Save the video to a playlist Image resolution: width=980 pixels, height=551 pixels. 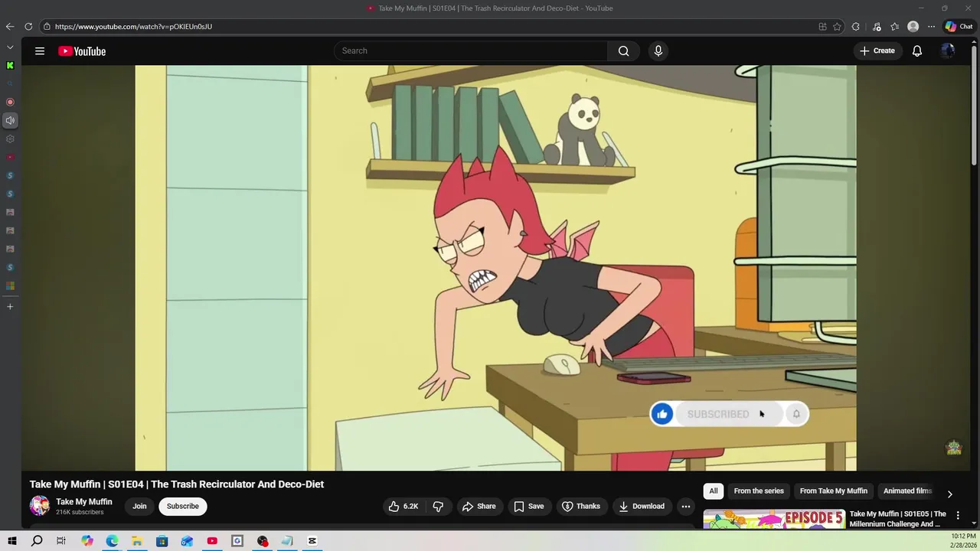pyautogui.click(x=528, y=506)
